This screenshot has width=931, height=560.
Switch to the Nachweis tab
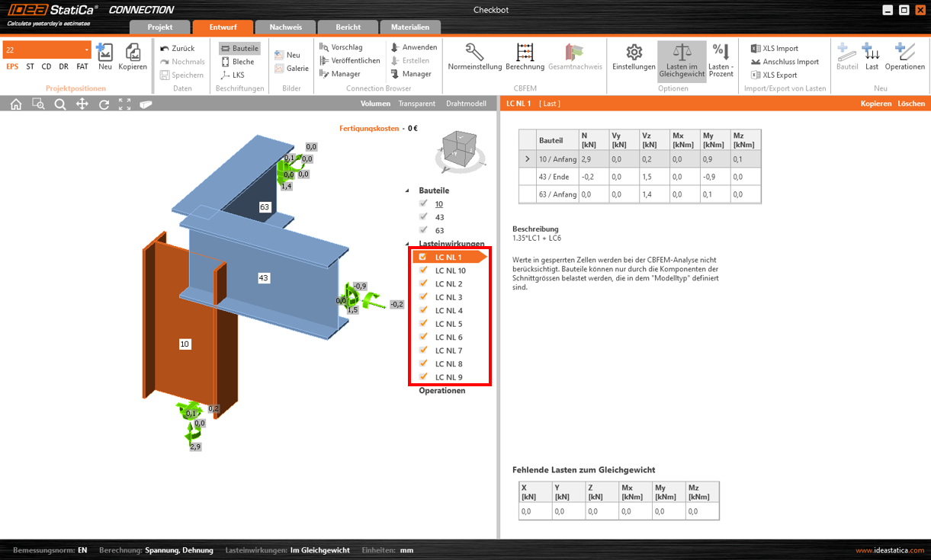tap(286, 27)
